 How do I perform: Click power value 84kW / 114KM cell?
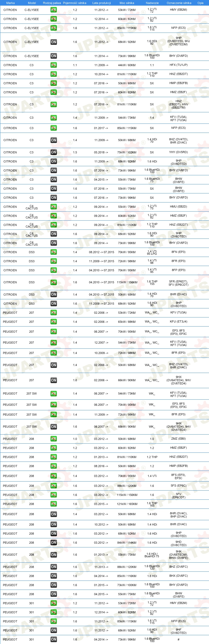point(127,543)
